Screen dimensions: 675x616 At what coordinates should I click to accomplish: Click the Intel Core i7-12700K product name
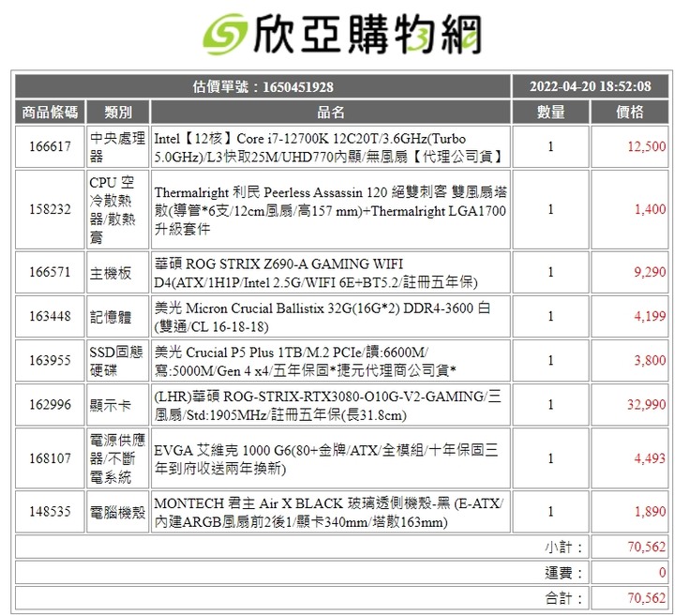tap(331, 147)
